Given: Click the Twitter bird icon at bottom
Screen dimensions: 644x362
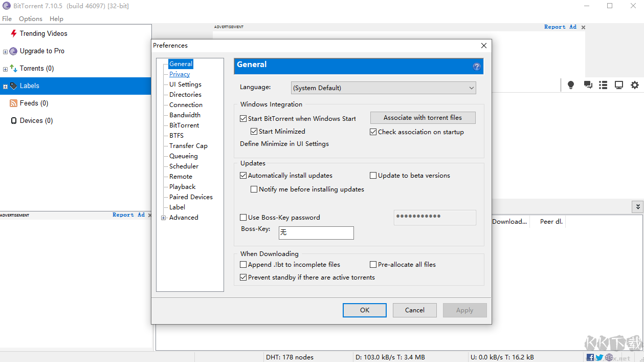Looking at the screenshot, I should click(599, 357).
